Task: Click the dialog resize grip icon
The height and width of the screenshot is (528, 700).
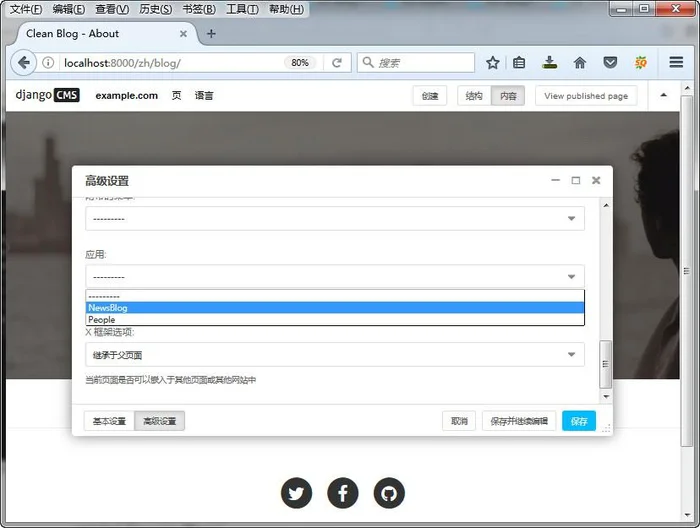Action: (606, 428)
